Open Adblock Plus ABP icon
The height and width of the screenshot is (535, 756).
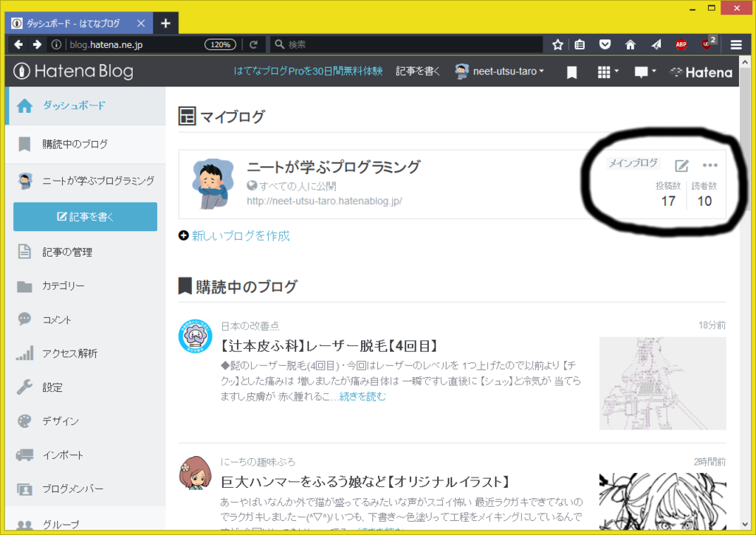tap(681, 45)
